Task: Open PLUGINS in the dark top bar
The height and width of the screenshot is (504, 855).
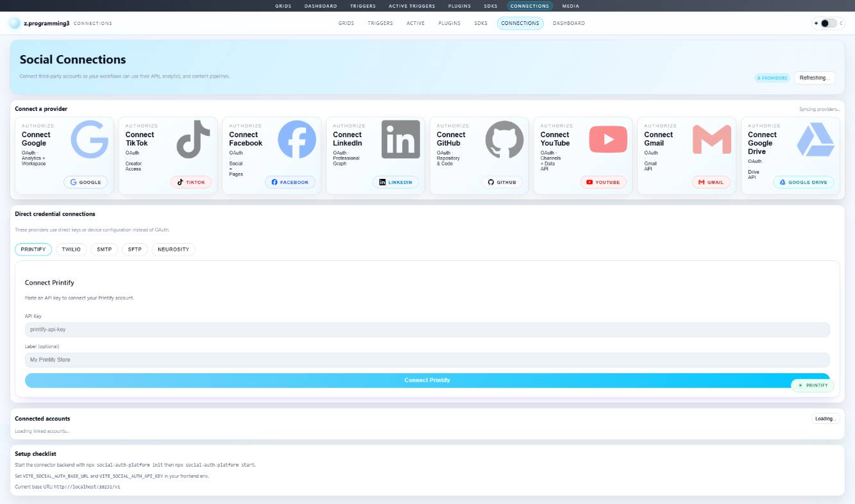Action: (x=459, y=6)
